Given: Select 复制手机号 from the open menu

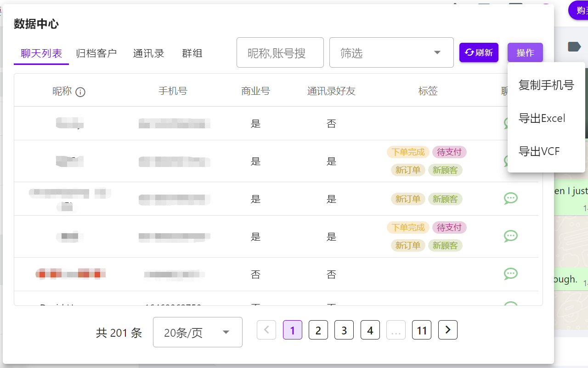Looking at the screenshot, I should pyautogui.click(x=546, y=85).
